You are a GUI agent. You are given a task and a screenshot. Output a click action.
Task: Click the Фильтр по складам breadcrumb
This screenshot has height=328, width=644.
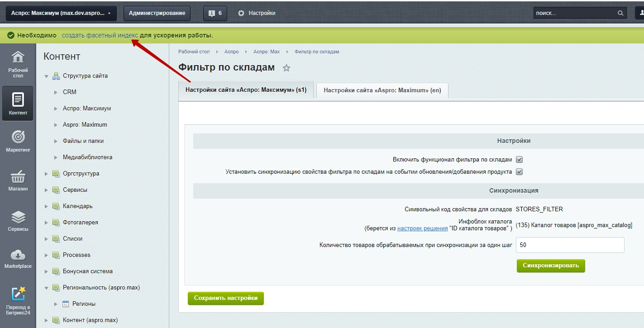click(317, 52)
